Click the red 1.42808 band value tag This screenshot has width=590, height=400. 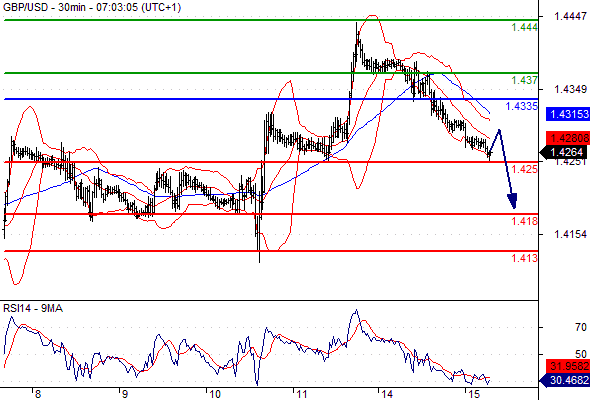tap(568, 138)
